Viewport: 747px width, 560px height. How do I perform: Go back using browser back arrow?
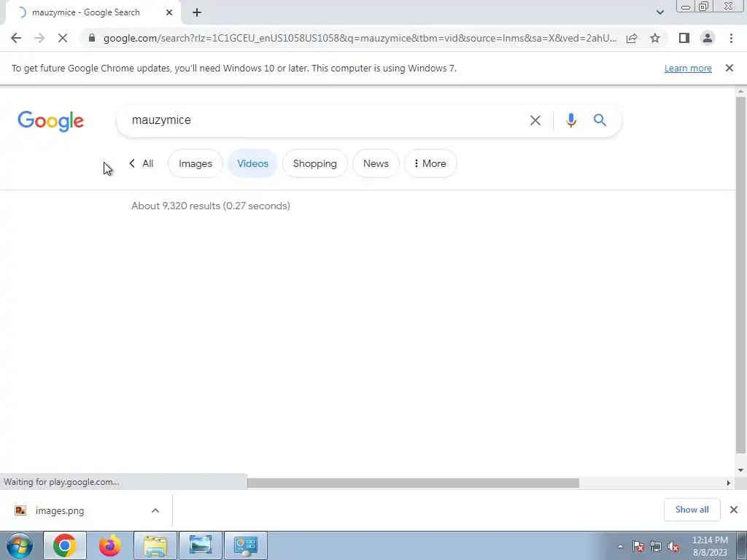coord(16,38)
